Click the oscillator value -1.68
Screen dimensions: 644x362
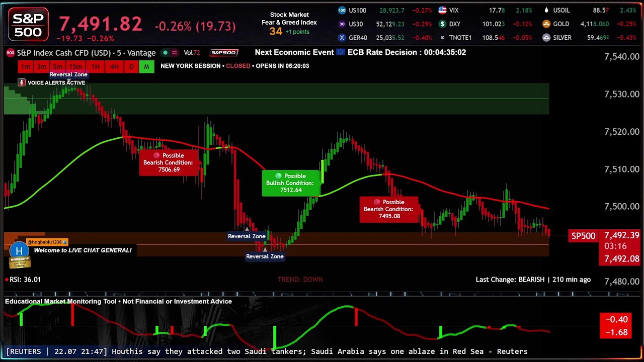(x=617, y=332)
